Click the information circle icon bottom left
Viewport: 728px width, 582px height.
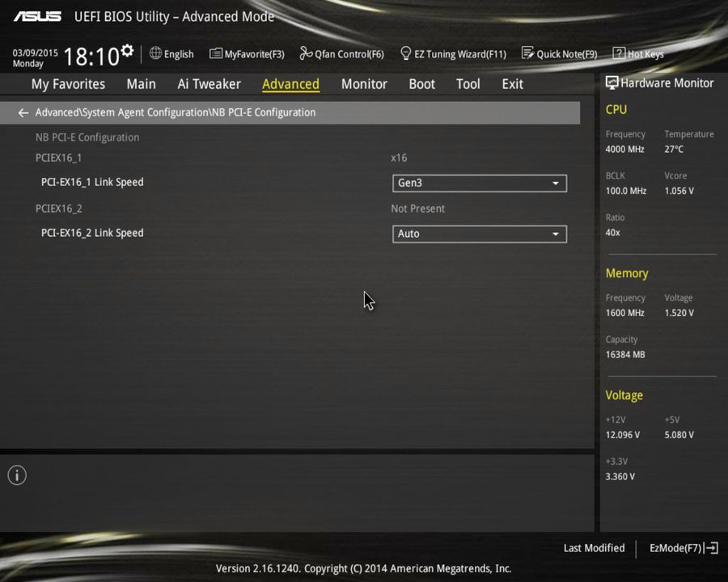tap(16, 475)
